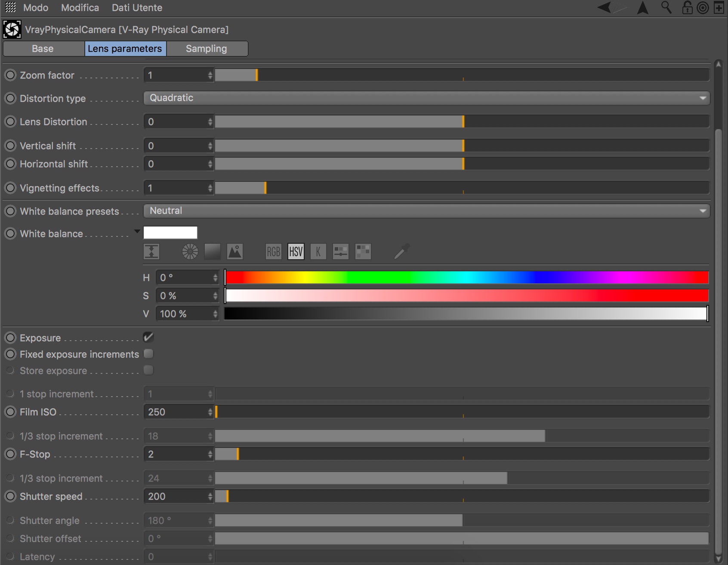Click Hue value stepper arrows
The height and width of the screenshot is (565, 728).
click(215, 278)
